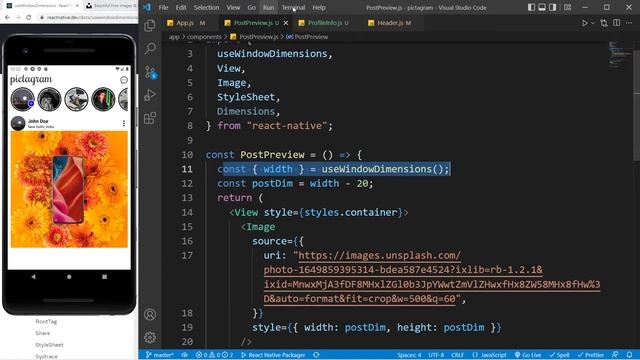Open the run options dropdown arrow
The width and height of the screenshot is (640, 360).
pyautogui.click(x=593, y=23)
